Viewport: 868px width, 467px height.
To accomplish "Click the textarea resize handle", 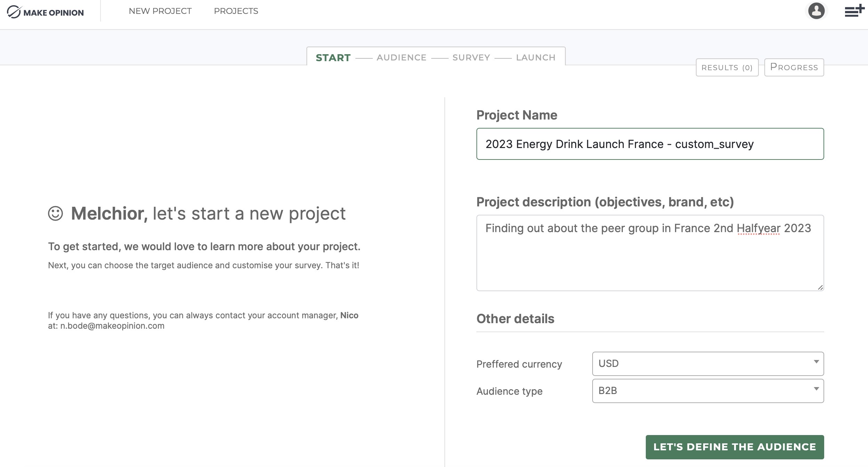I will click(820, 287).
